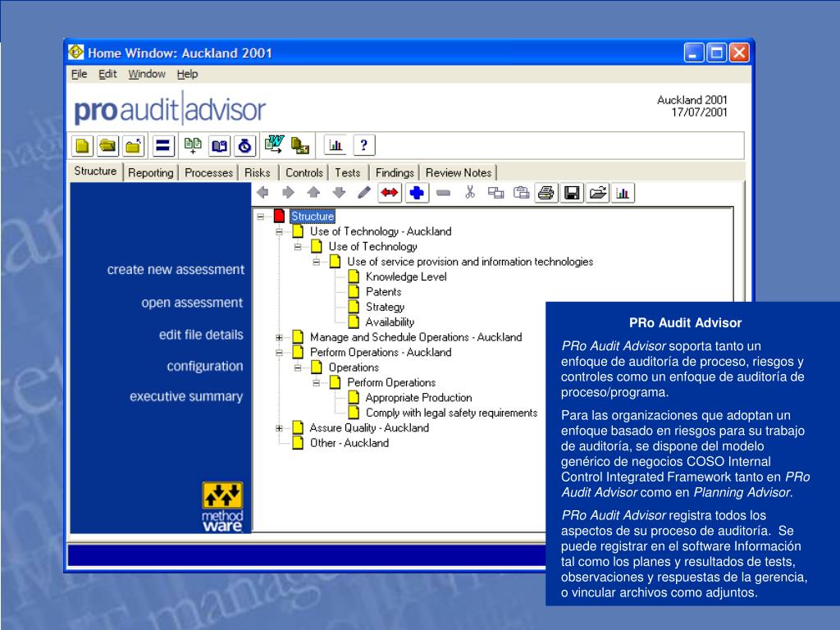Click create new assessment link

176,269
